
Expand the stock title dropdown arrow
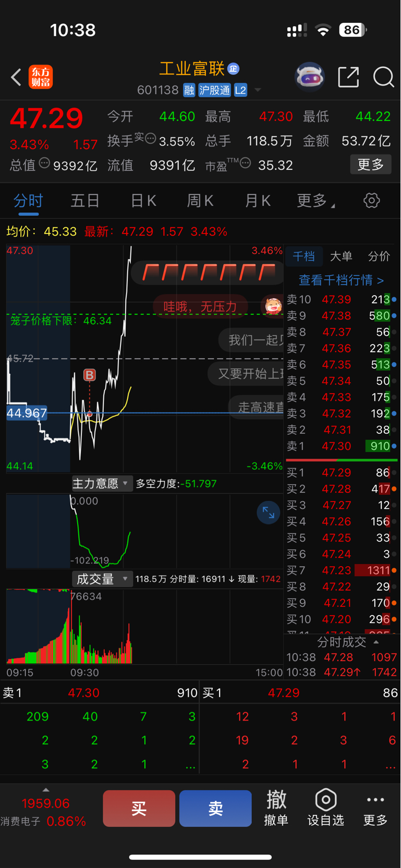(257, 90)
